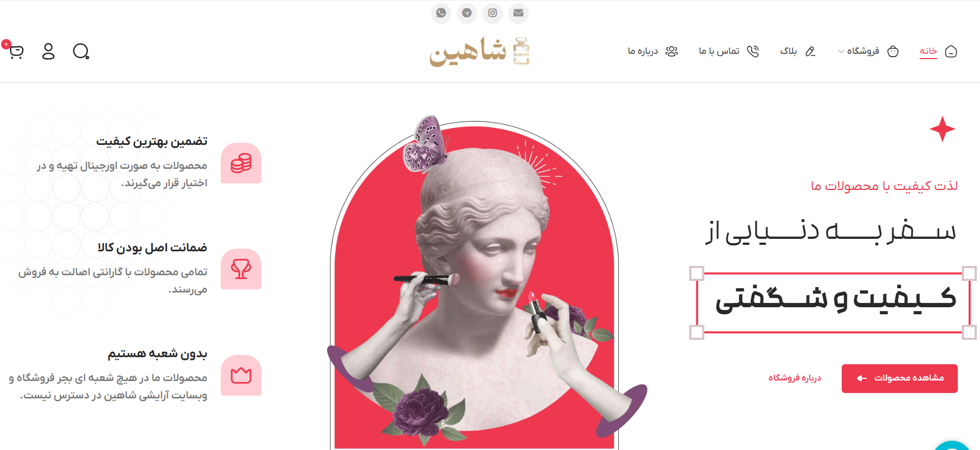
Task: Open the search magnifier icon
Action: tap(81, 51)
